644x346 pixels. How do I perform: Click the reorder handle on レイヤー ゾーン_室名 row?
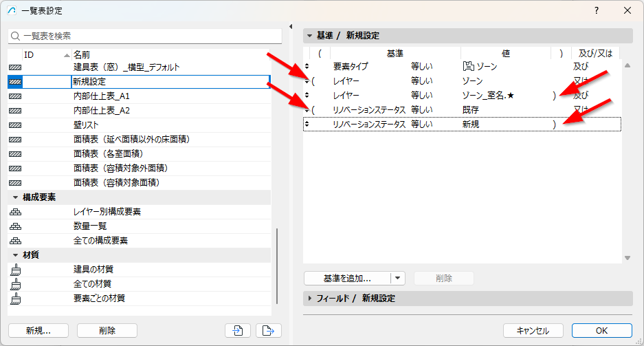coord(307,96)
